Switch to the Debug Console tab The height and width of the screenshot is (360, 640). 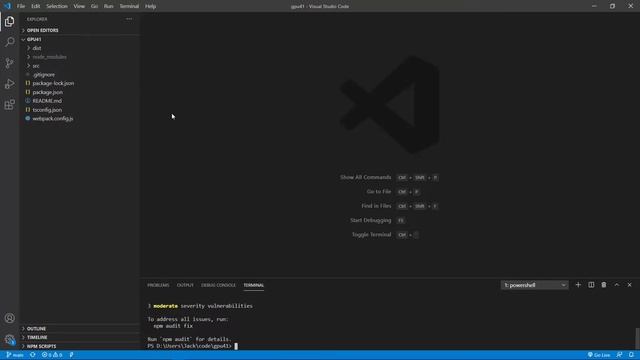click(x=218, y=285)
